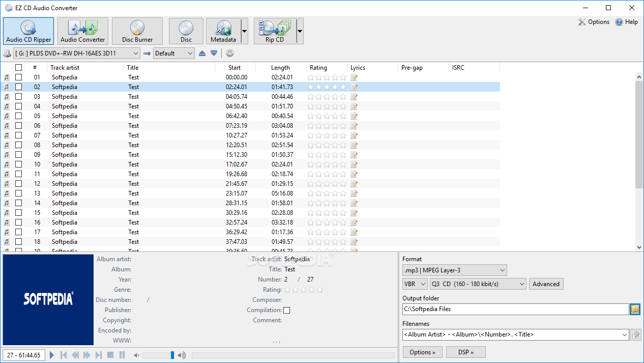The height and width of the screenshot is (363, 644).
Task: Open drive settings gear icon
Action: [230, 53]
